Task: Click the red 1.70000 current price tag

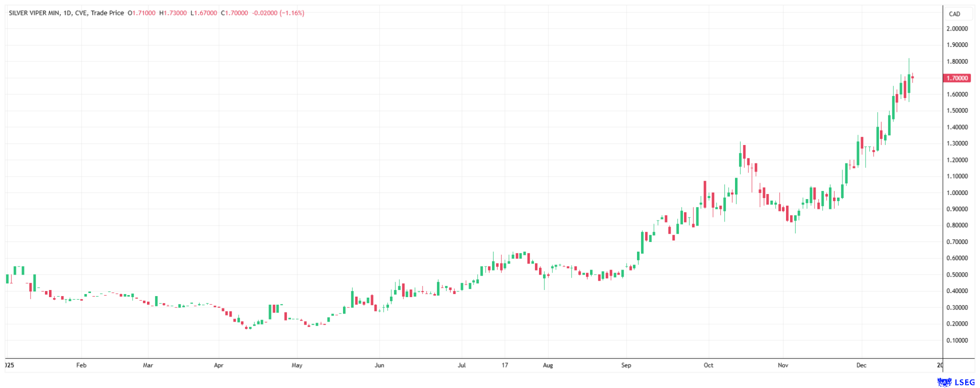Action: pos(957,78)
